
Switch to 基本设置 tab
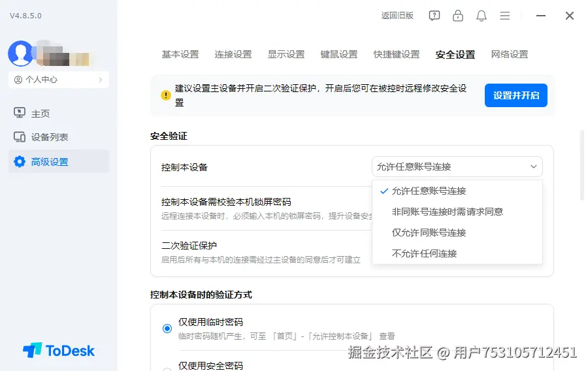[x=180, y=54]
